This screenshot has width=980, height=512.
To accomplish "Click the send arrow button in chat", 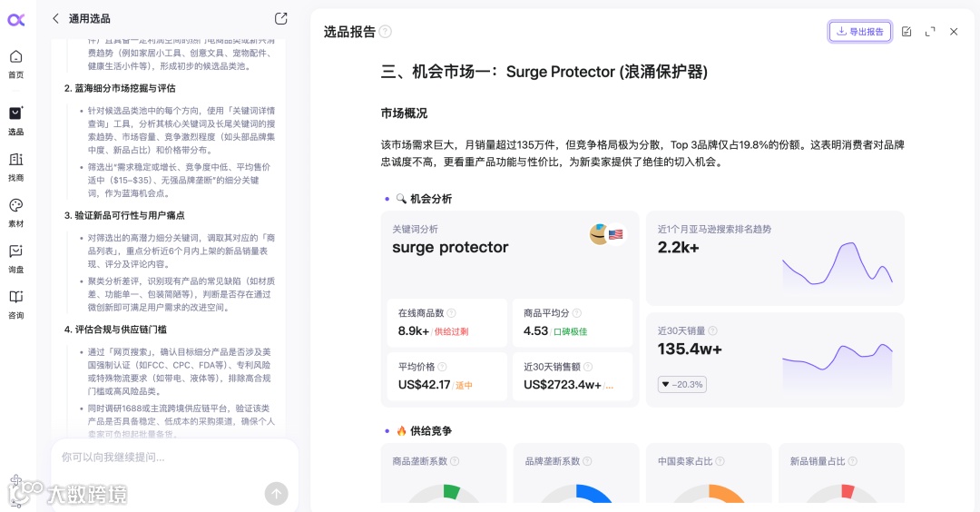I will tap(276, 493).
